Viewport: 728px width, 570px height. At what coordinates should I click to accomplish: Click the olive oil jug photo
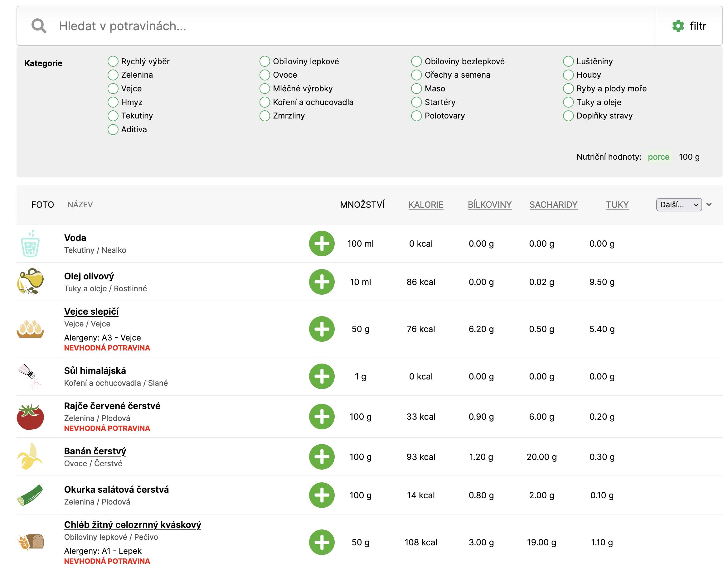pyautogui.click(x=30, y=281)
